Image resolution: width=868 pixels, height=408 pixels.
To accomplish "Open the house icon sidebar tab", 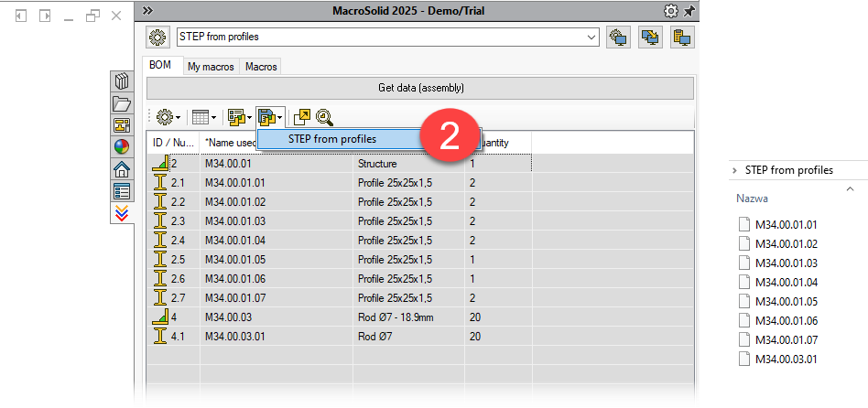I will (122, 168).
